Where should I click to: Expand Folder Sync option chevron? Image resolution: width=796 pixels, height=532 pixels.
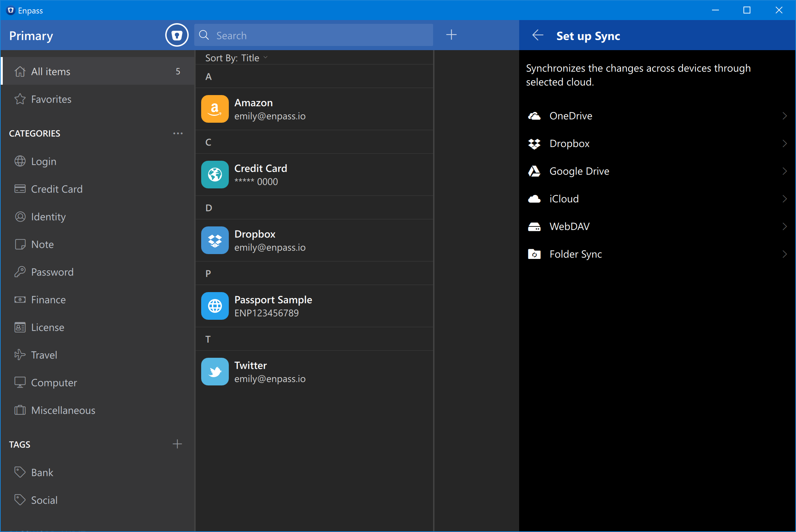point(785,254)
